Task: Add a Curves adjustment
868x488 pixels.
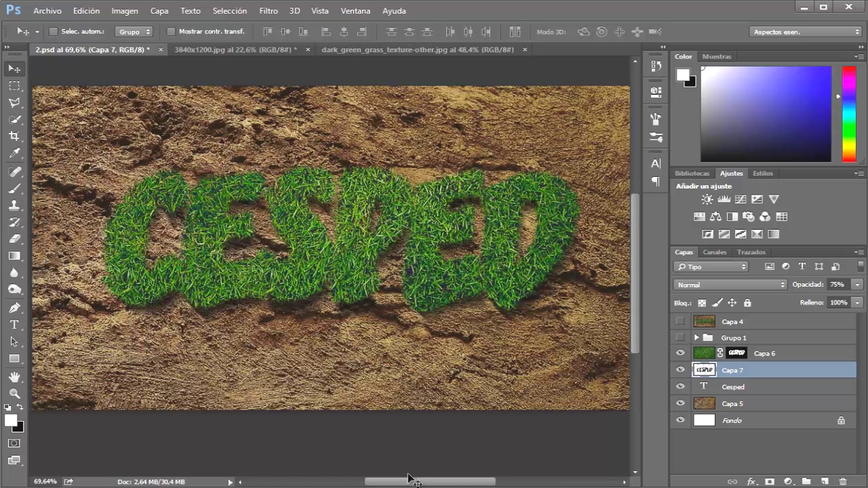Action: (x=741, y=199)
